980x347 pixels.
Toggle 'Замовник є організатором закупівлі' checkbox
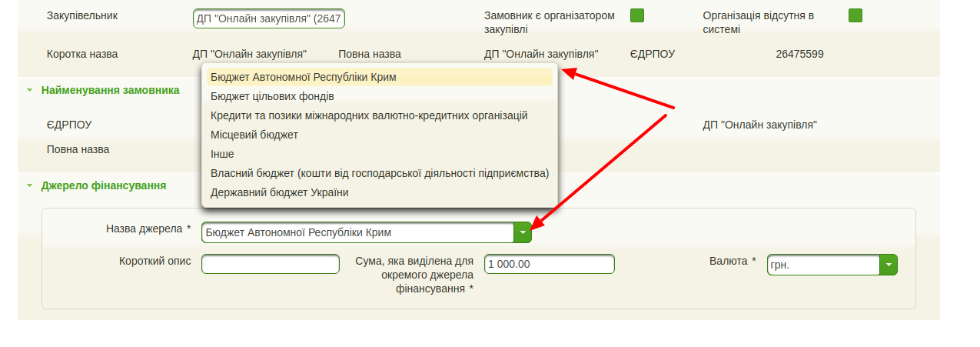click(x=637, y=15)
